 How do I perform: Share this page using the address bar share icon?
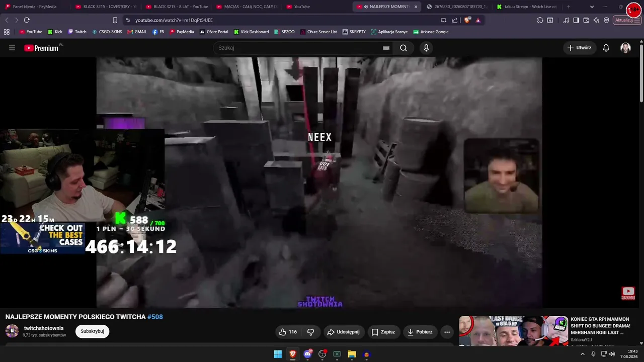coord(455,20)
